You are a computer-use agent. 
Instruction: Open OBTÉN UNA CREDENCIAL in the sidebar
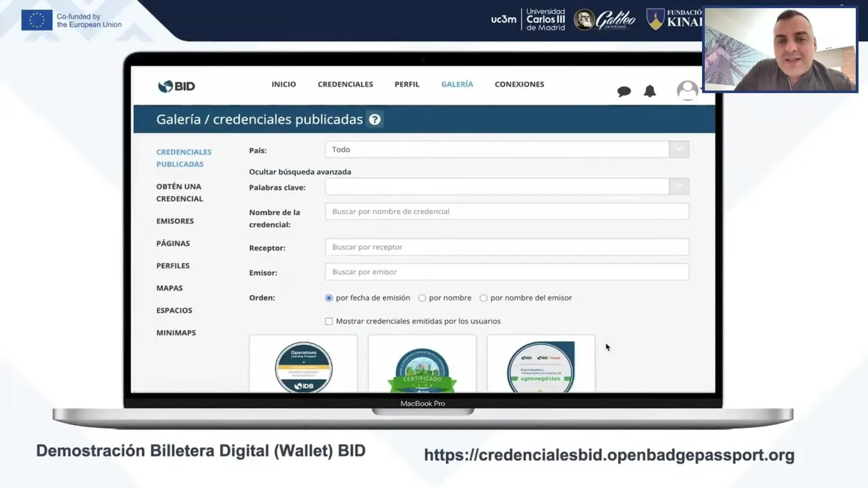180,192
